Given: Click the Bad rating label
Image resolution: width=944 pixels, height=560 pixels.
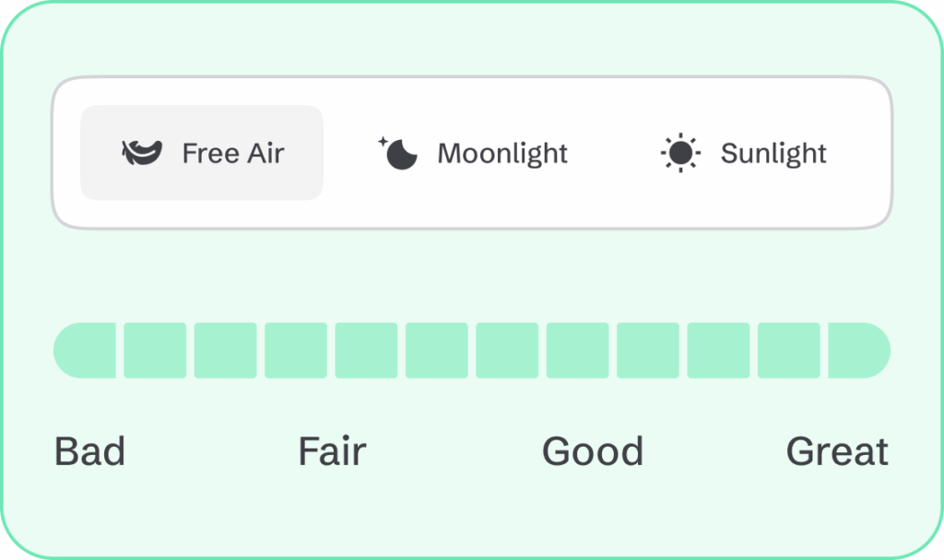Looking at the screenshot, I should (89, 452).
